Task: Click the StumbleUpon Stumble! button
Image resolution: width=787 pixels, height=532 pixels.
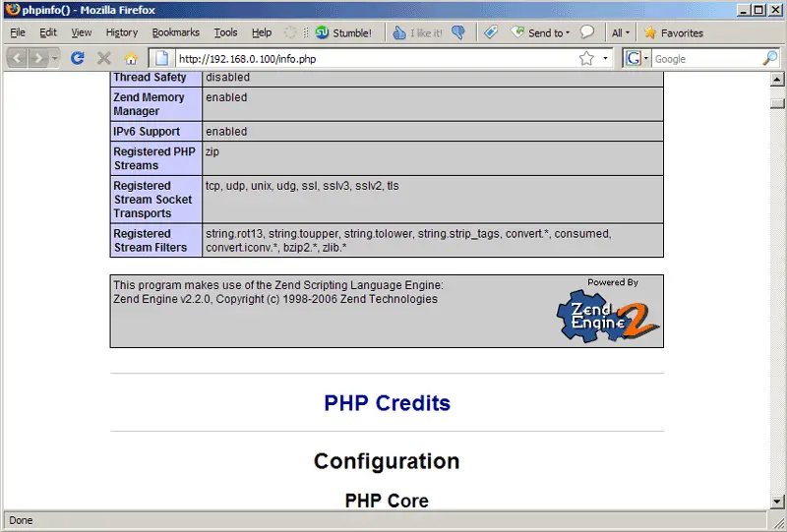Action: (343, 32)
